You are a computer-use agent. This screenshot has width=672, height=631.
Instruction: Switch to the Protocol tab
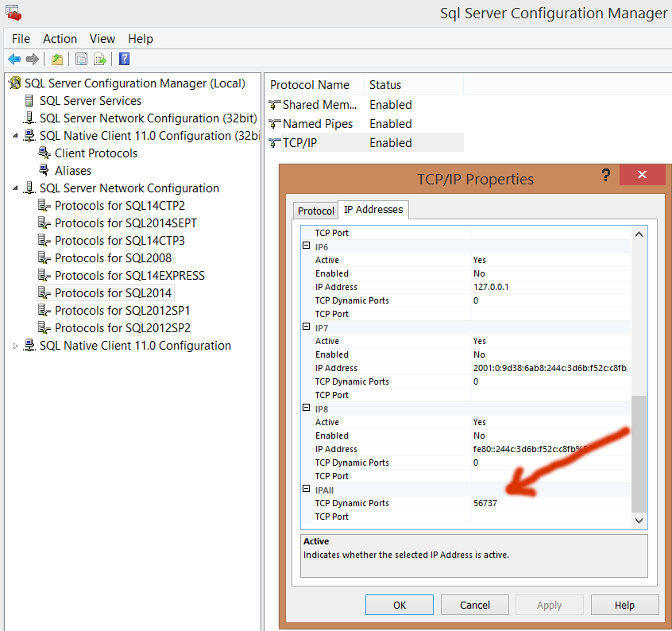point(315,210)
